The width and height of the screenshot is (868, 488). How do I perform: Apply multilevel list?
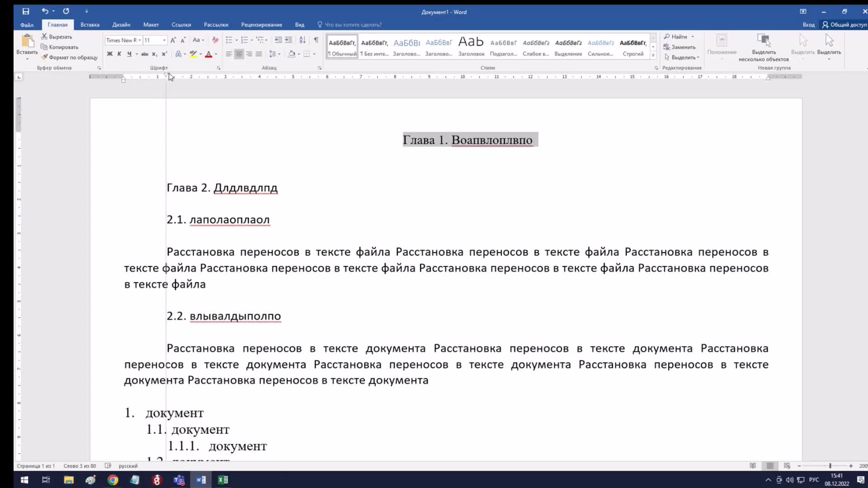259,40
